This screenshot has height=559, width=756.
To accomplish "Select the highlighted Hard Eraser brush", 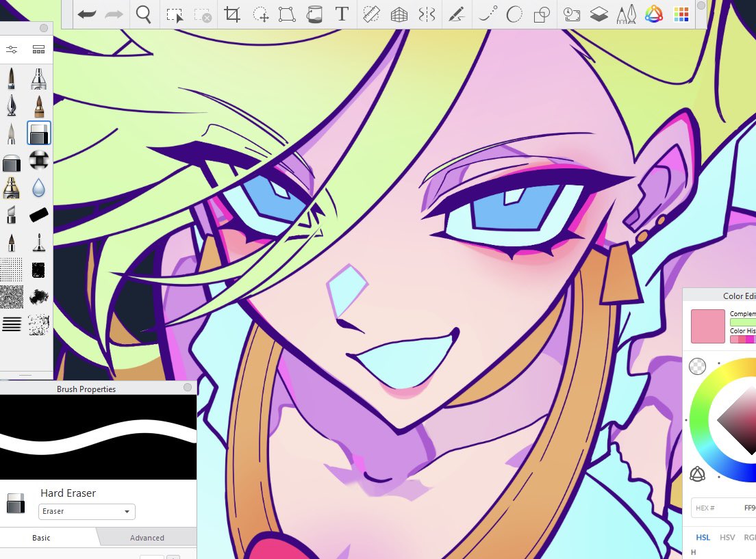I will [38, 133].
